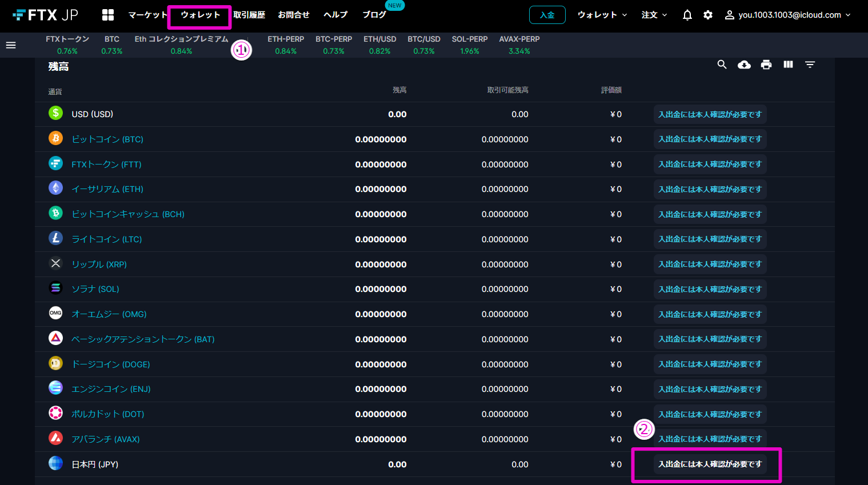Download balances with cloud icon
This screenshot has width=868, height=485.
tap(744, 65)
